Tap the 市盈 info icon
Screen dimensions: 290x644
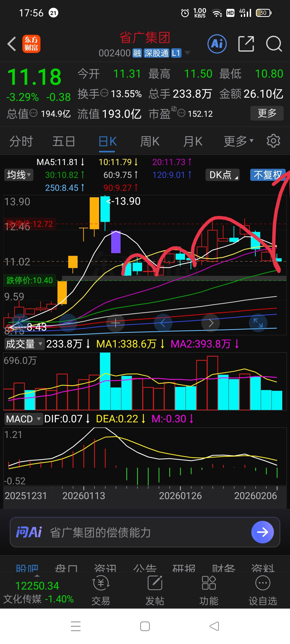tap(182, 113)
